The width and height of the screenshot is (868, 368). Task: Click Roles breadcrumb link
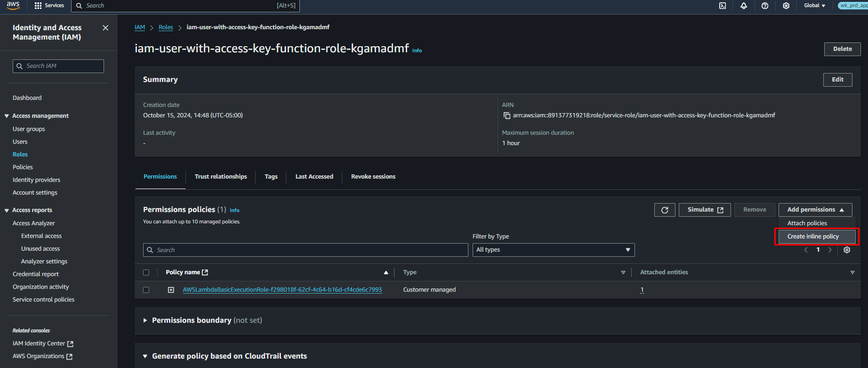tap(166, 27)
